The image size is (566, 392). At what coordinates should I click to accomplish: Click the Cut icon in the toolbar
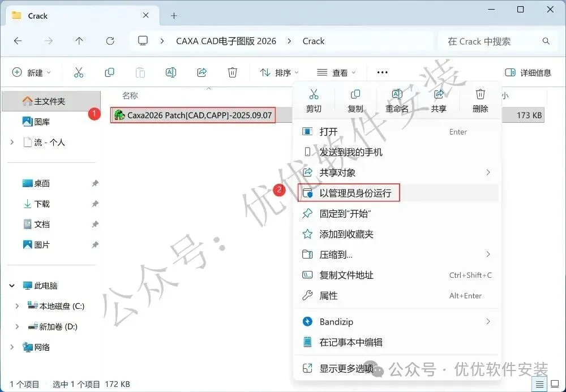coord(79,72)
